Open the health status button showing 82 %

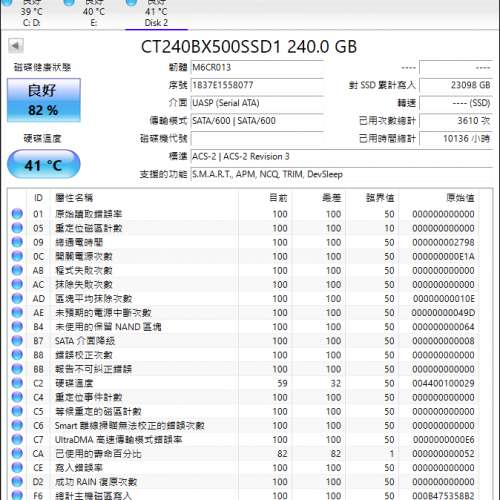(x=44, y=100)
